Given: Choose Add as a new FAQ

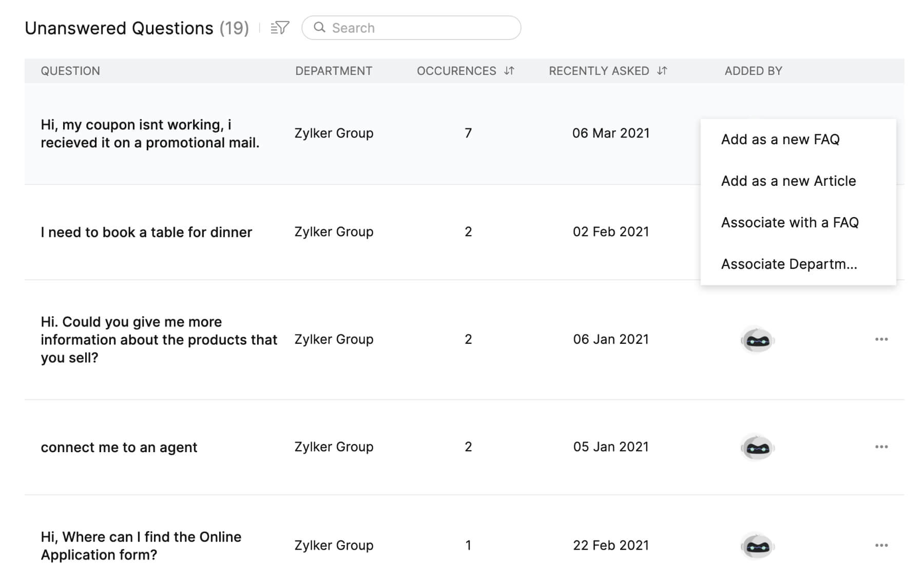Looking at the screenshot, I should [x=780, y=140].
